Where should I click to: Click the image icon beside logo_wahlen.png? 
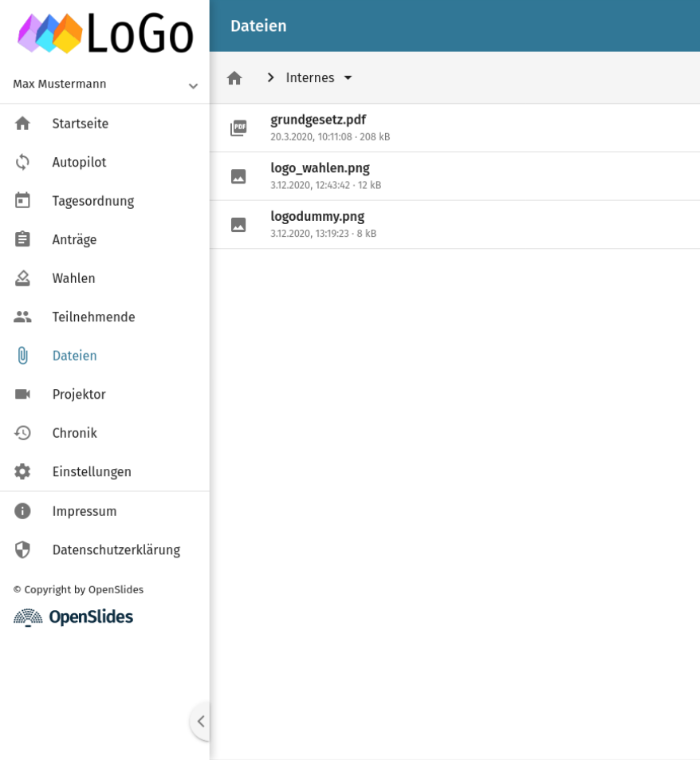(x=238, y=176)
